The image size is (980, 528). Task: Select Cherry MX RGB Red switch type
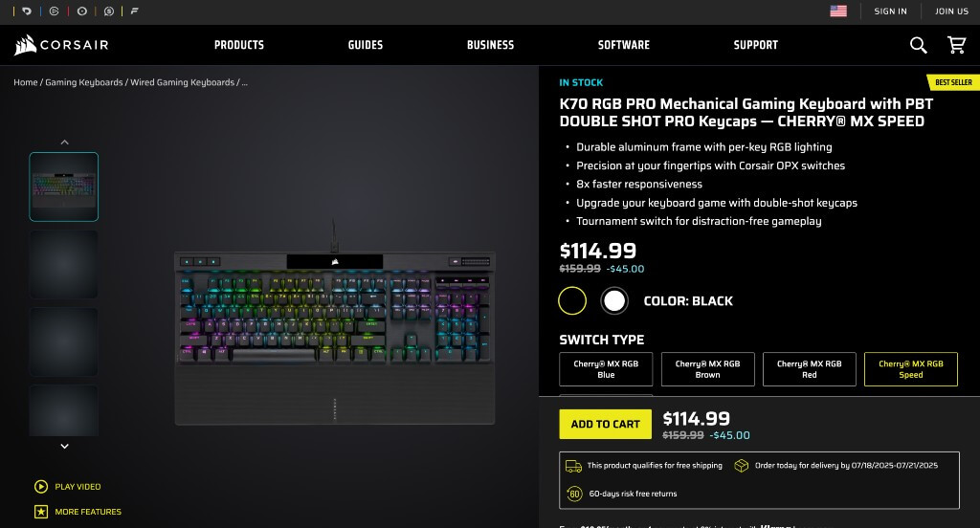click(810, 369)
